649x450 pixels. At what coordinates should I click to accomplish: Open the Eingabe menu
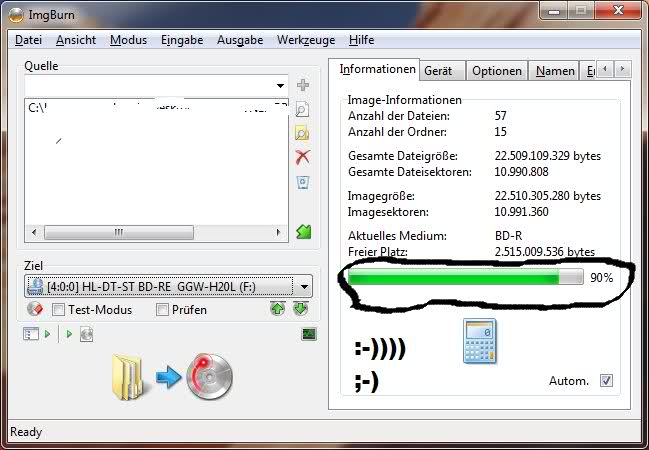point(182,40)
